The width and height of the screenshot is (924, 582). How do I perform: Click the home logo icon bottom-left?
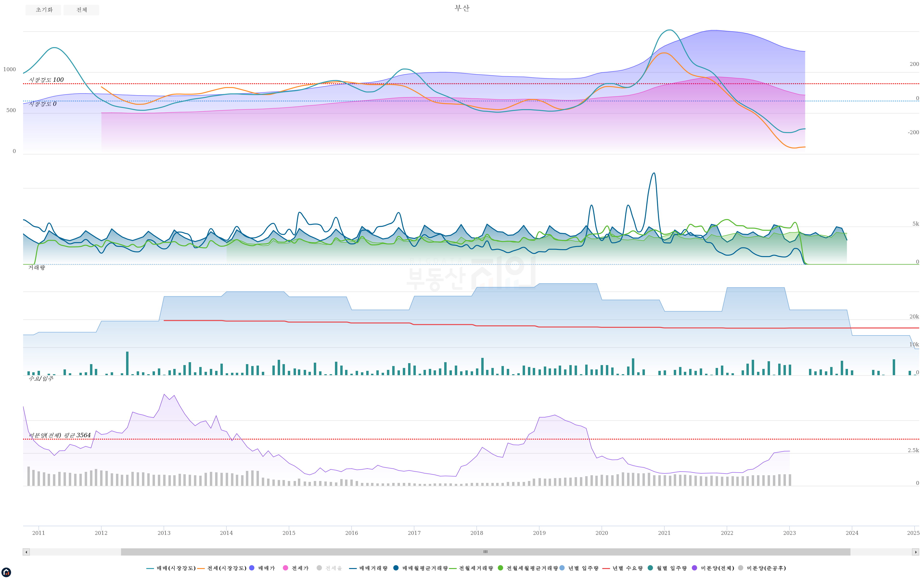[6, 572]
